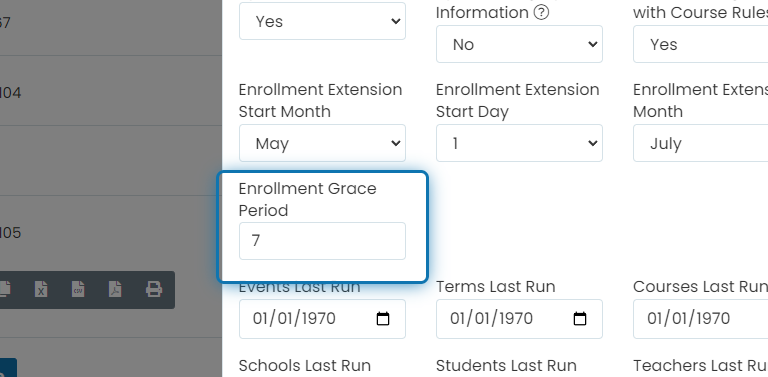Copy table data with the copy icon
This screenshot has width=768, height=377.
pos(5,289)
